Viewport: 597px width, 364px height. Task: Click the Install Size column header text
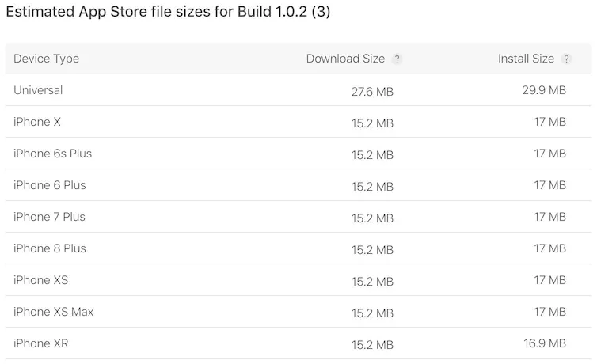pyautogui.click(x=526, y=59)
